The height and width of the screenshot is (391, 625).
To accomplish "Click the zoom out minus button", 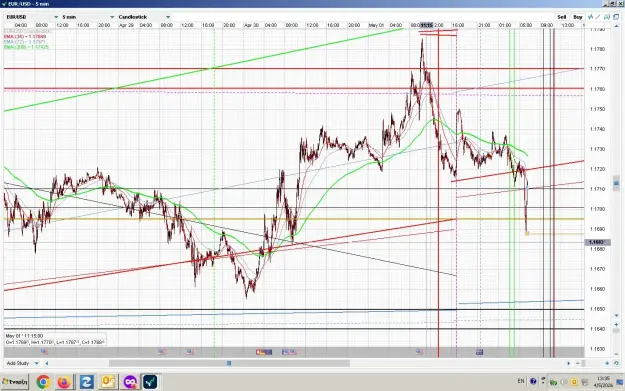I will click(578, 363).
